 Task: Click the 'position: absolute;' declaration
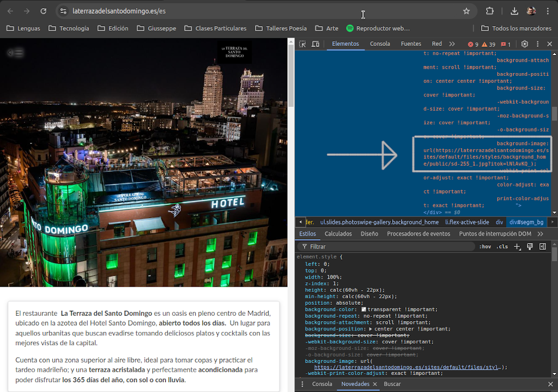click(334, 303)
